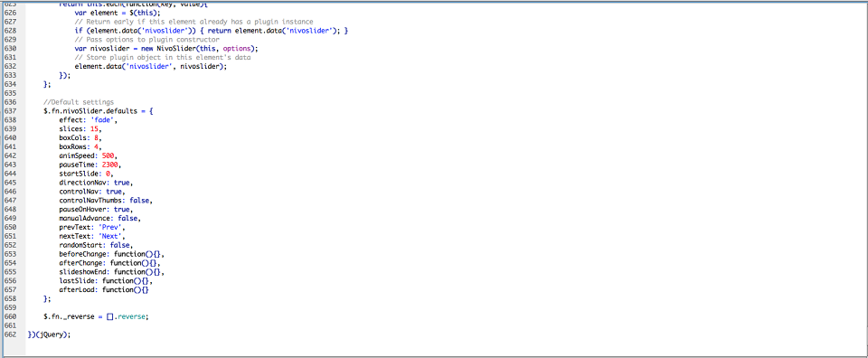This screenshot has width=868, height=358.
Task: Click line number 626 in gutter
Action: (x=9, y=12)
